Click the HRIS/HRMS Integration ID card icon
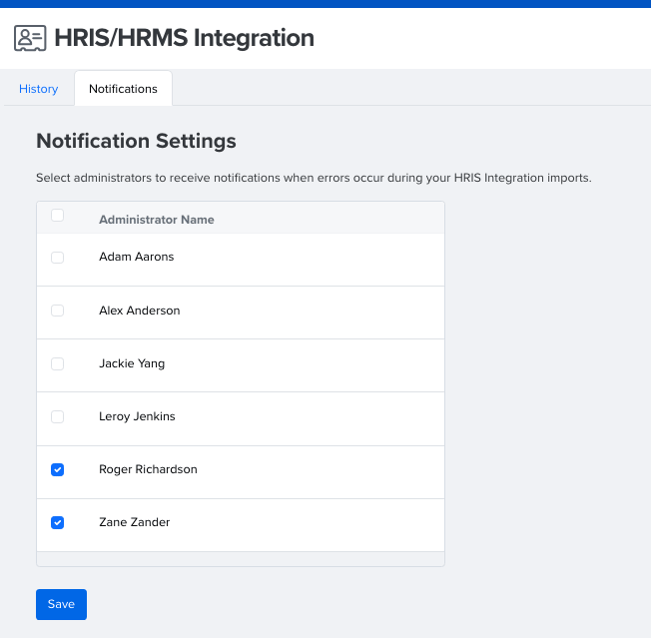This screenshot has height=638, width=651. [30, 38]
